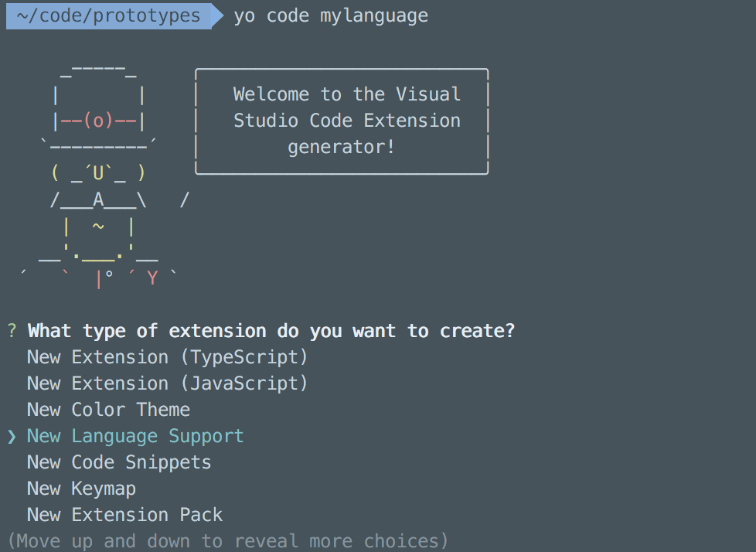Screen dimensions: 756x552
Task: Click the cyan selection arrow indicator
Action: click(x=12, y=437)
